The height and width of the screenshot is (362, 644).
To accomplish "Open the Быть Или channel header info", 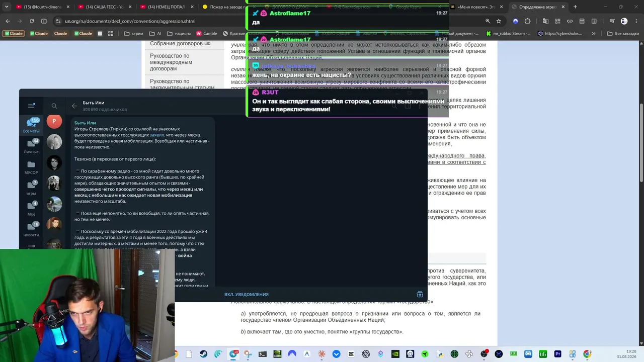I will 105,106.
